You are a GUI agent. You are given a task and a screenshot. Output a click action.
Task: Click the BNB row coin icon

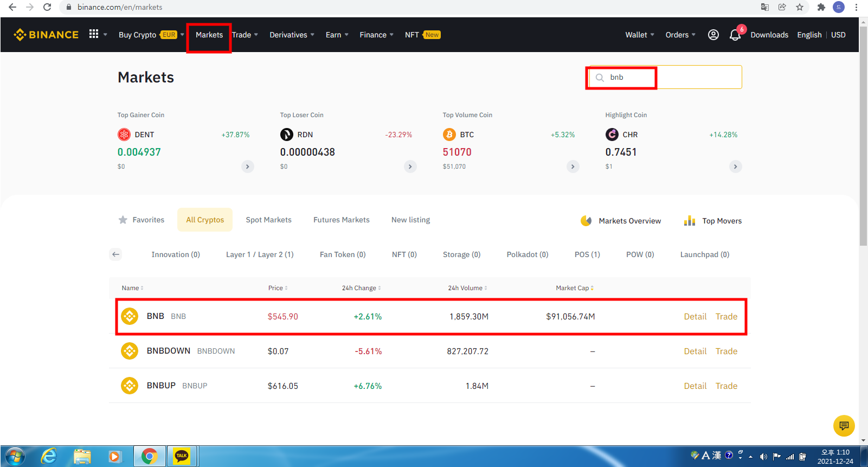coord(130,316)
